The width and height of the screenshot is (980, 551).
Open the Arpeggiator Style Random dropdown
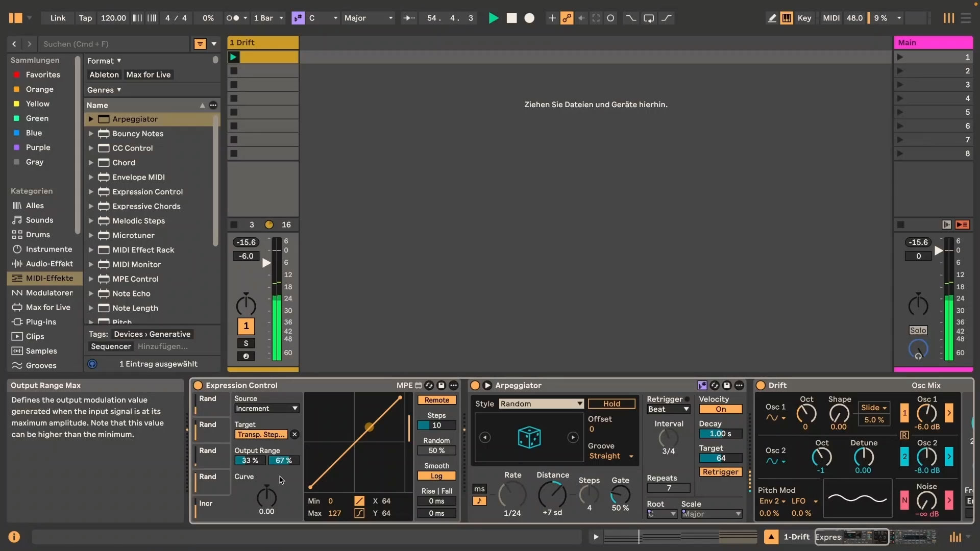[542, 404]
